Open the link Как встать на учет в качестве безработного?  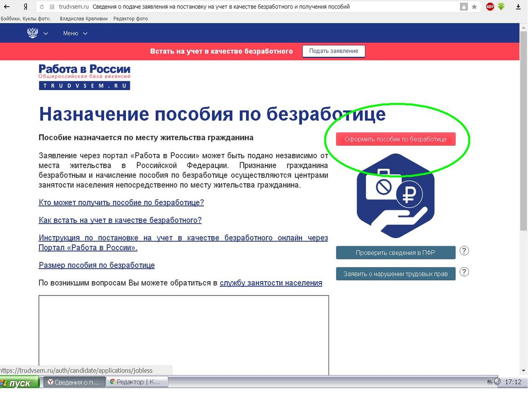[x=120, y=220]
